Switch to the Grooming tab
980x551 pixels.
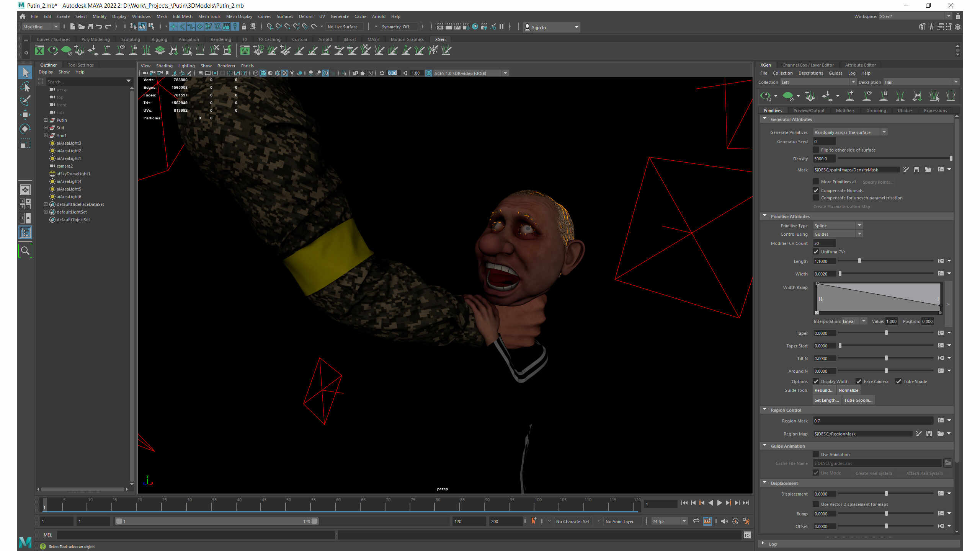(x=876, y=111)
